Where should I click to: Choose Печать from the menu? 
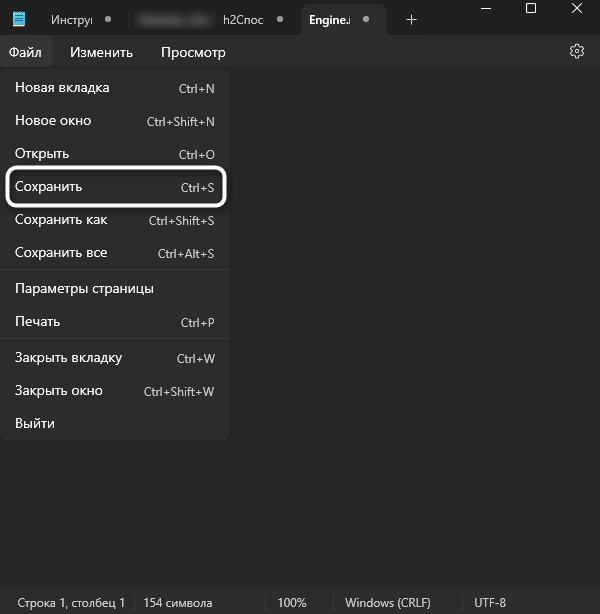click(115, 322)
